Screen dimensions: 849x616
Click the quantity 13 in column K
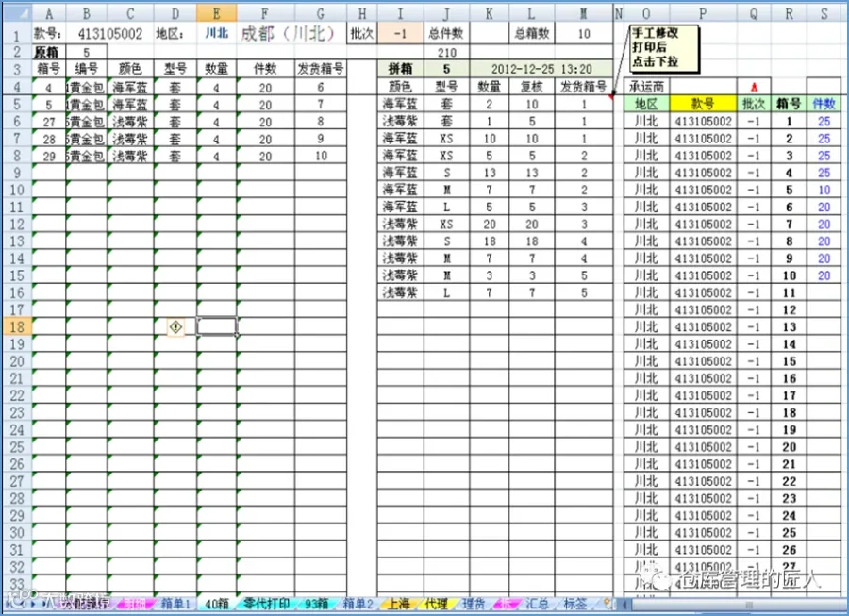pyautogui.click(x=490, y=173)
